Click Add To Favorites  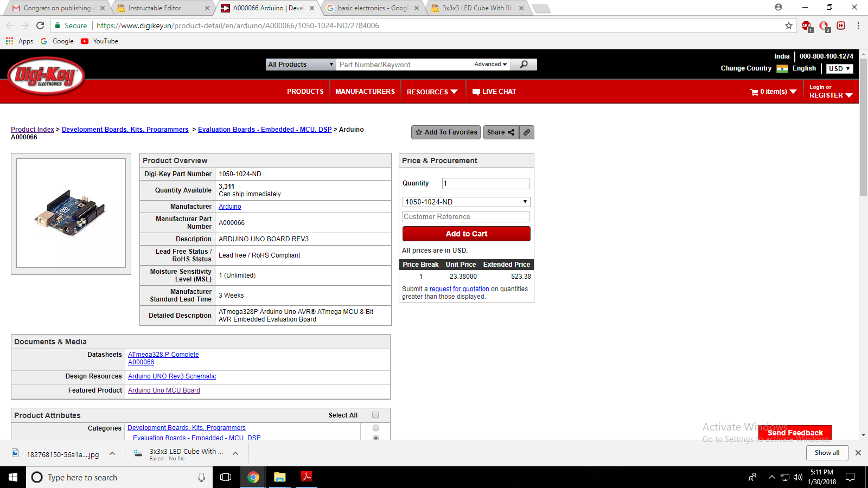click(x=446, y=132)
